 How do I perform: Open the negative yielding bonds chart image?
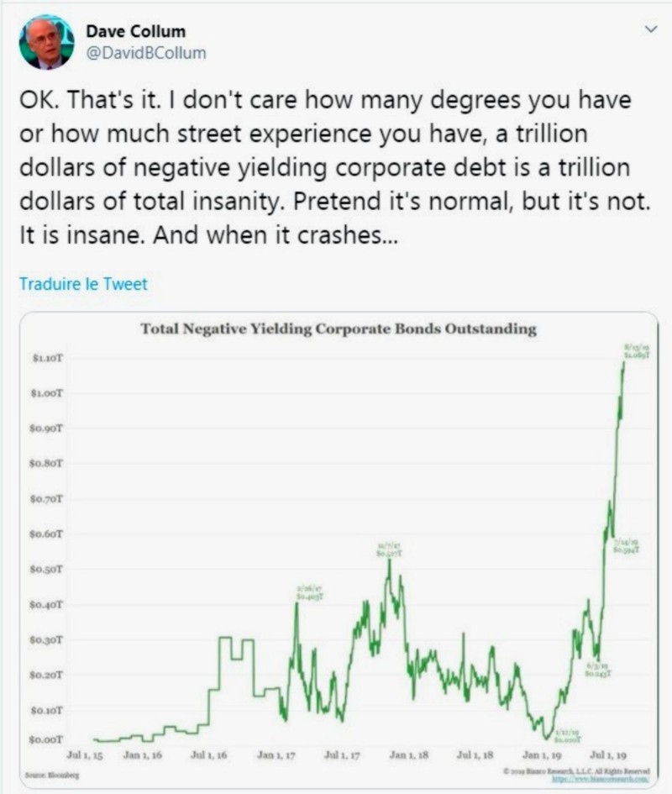click(x=339, y=549)
